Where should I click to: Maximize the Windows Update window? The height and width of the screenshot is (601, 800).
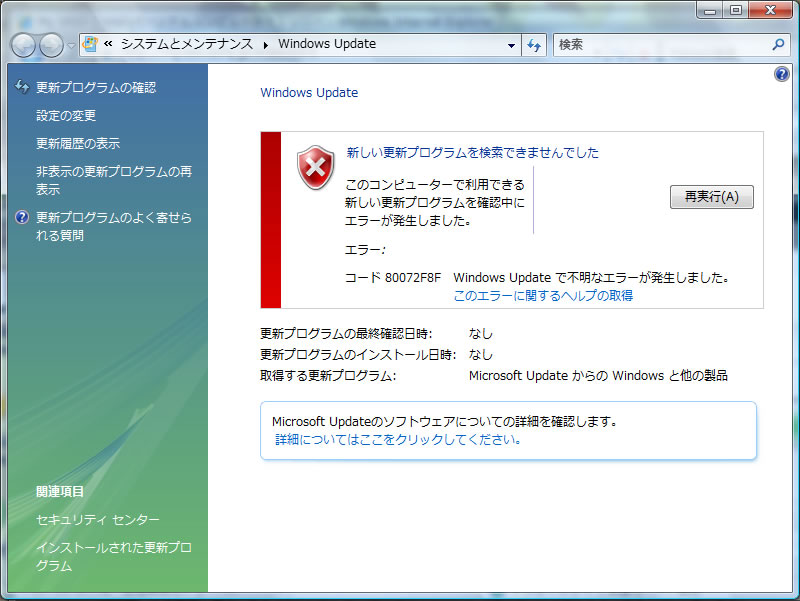735,10
